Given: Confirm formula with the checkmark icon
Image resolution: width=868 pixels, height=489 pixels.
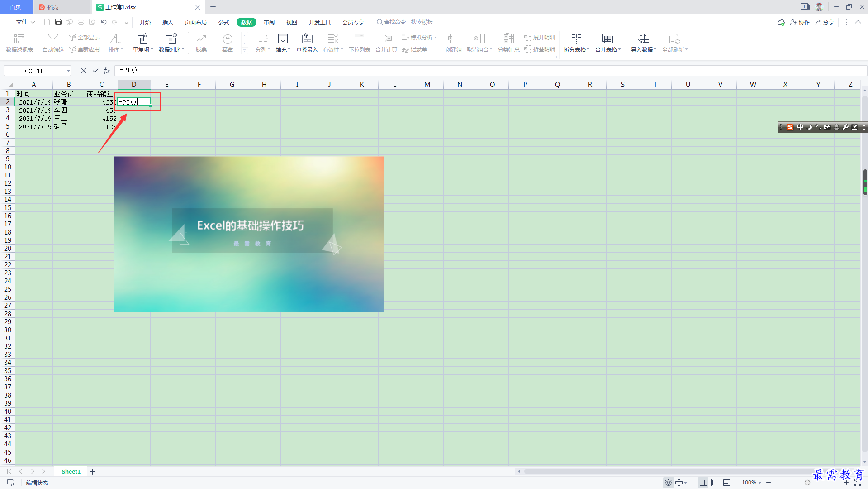Looking at the screenshot, I should click(95, 71).
